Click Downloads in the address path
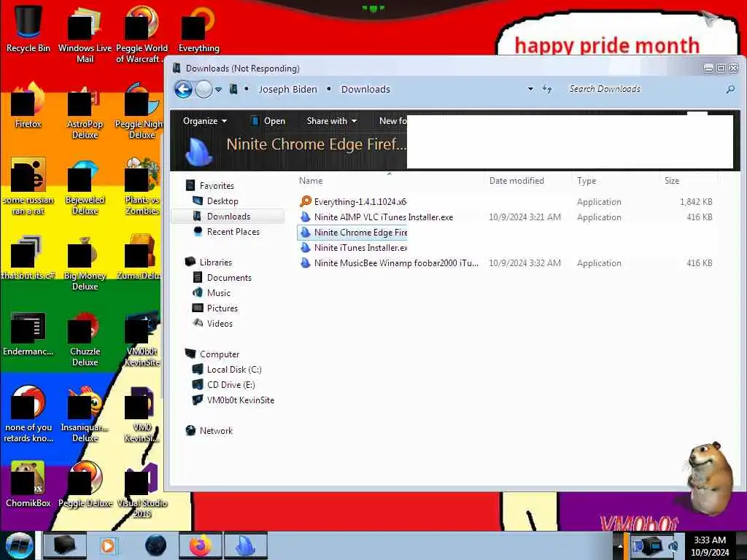 [x=365, y=89]
